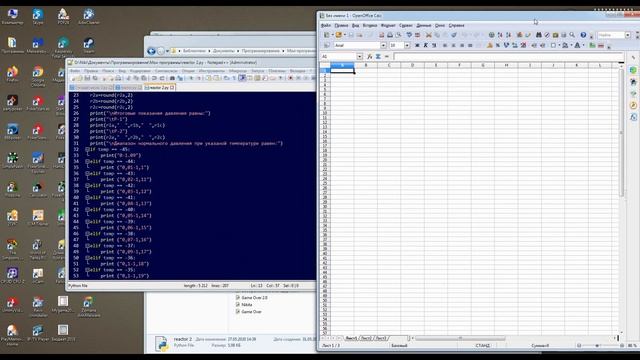Click the top icon in the Calc sidebar
640x360 pixels.
[633, 58]
